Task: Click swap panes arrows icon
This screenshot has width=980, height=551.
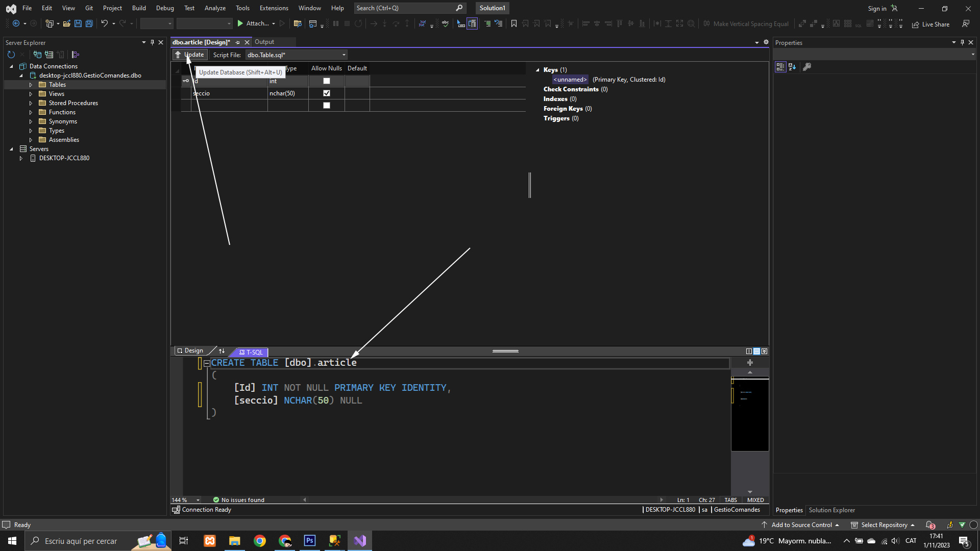Action: pos(222,351)
